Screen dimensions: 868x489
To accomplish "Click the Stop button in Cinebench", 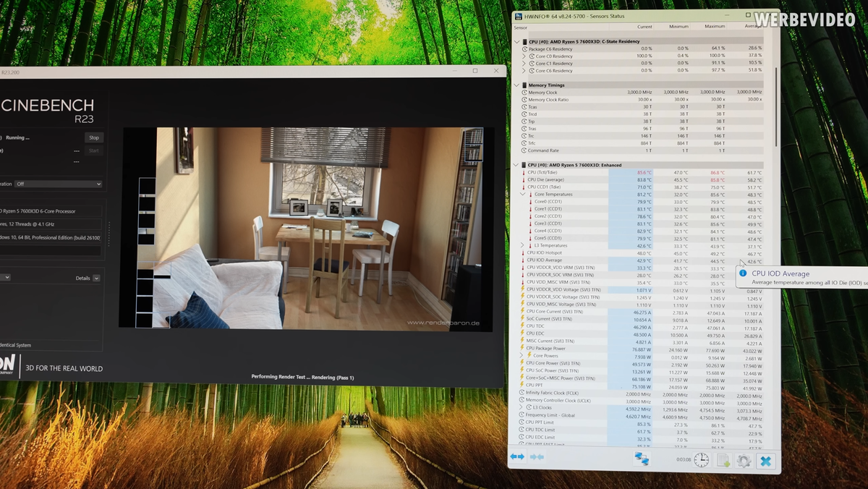I will click(93, 137).
